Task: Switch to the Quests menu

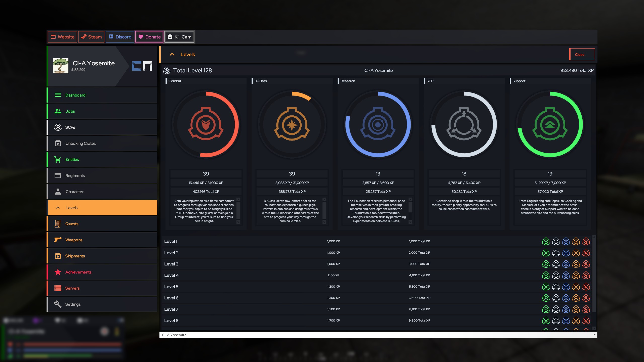Action: coord(102,224)
